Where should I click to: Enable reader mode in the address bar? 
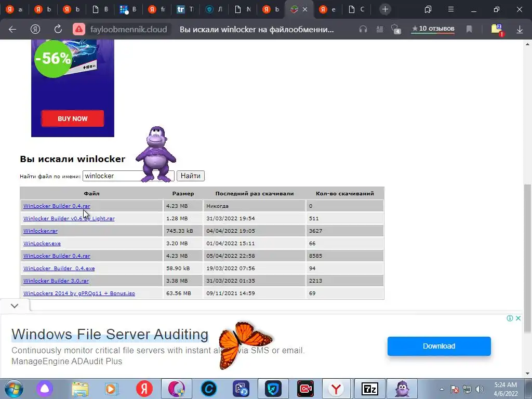(380, 30)
